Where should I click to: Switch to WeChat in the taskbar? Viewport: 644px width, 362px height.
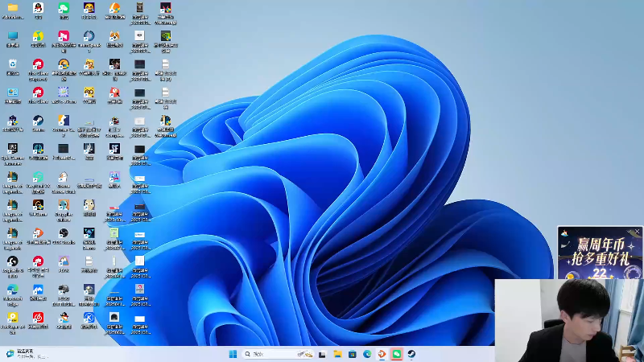396,354
